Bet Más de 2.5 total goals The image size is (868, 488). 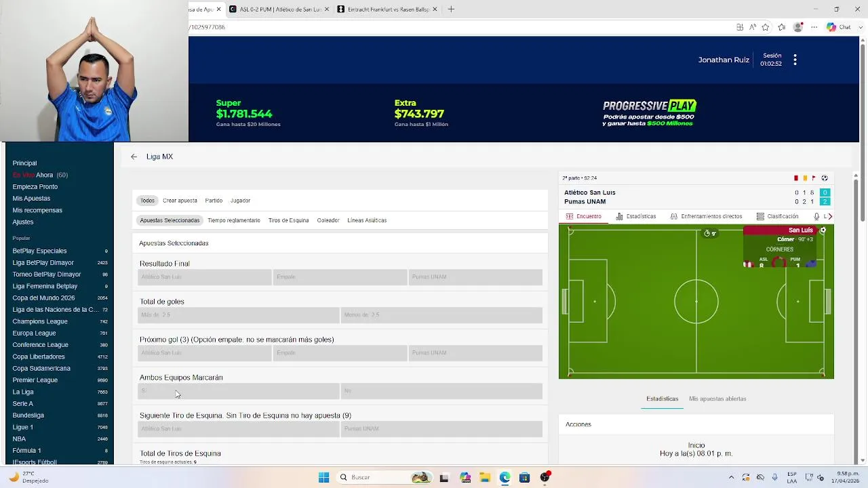click(238, 315)
